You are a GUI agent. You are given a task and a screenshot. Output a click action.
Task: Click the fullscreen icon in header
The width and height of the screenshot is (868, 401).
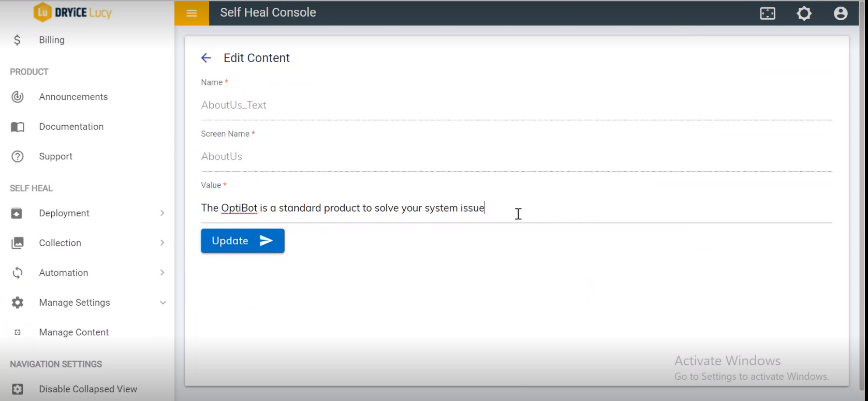[x=768, y=13]
